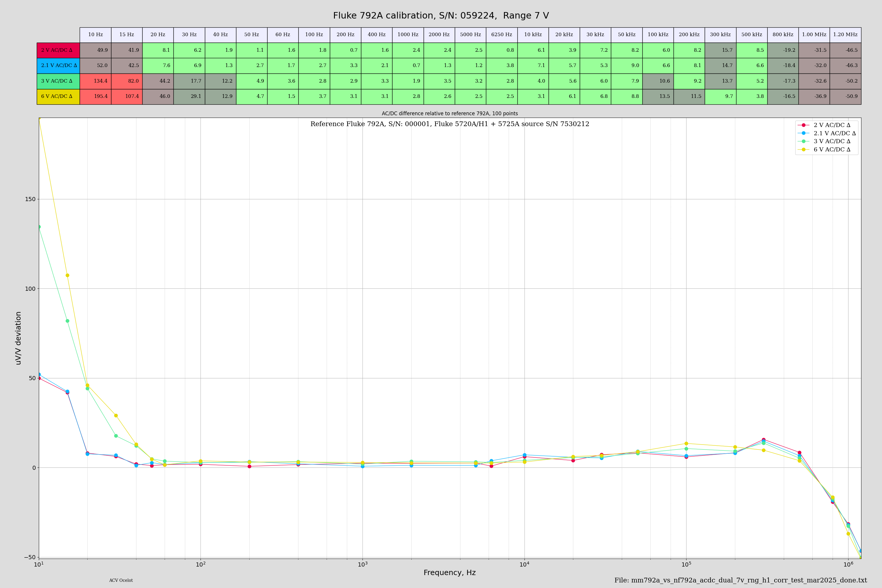Select the '44.2' table cell

[x=158, y=81]
